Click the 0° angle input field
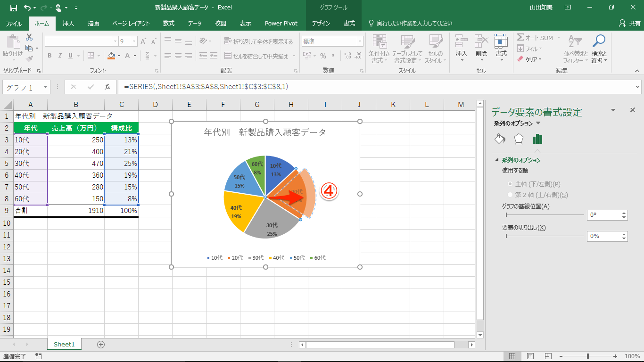 pos(604,215)
